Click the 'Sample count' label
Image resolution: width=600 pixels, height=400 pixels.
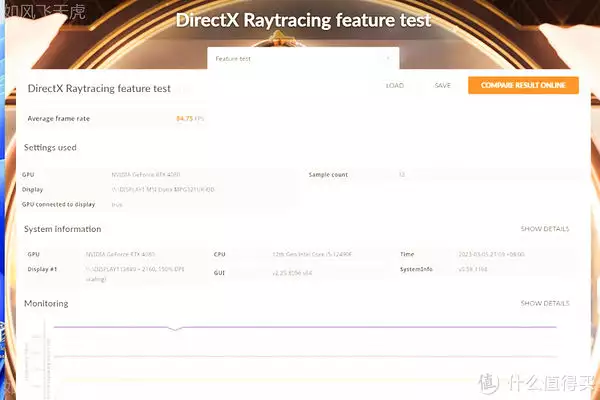click(x=328, y=175)
